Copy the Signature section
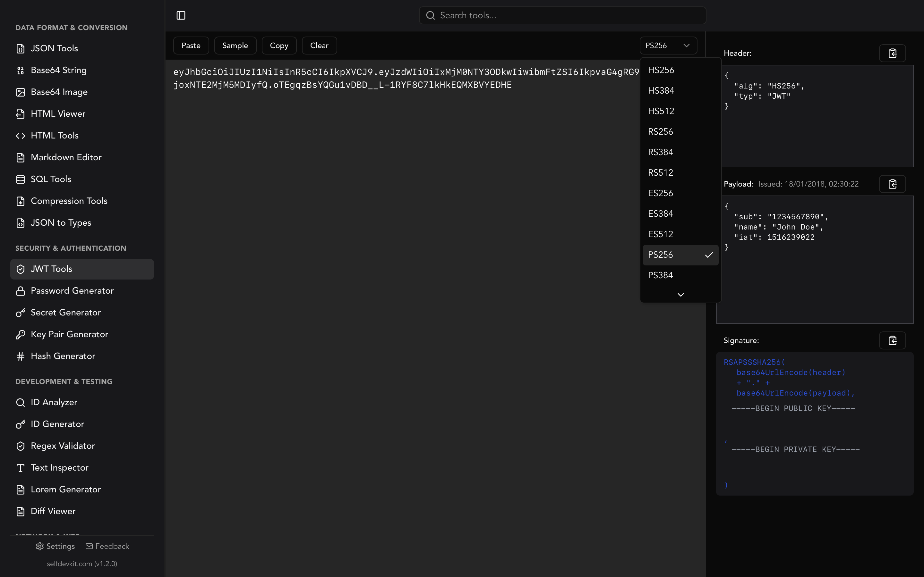Image resolution: width=924 pixels, height=577 pixels. click(892, 340)
